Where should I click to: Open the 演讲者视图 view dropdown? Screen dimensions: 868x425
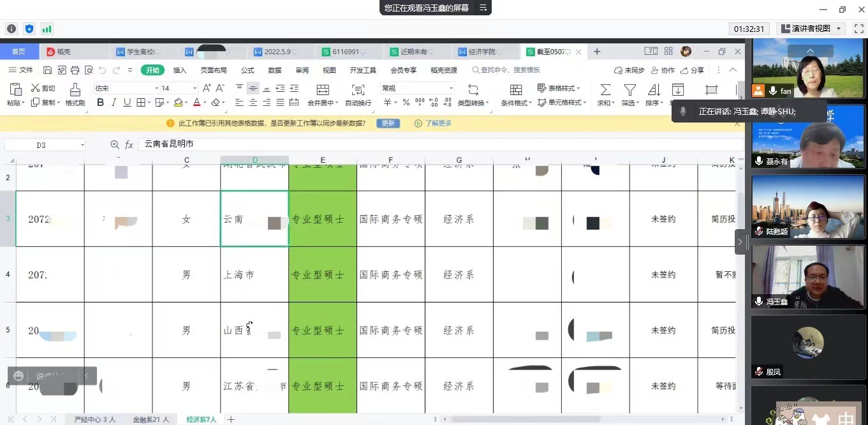point(811,29)
